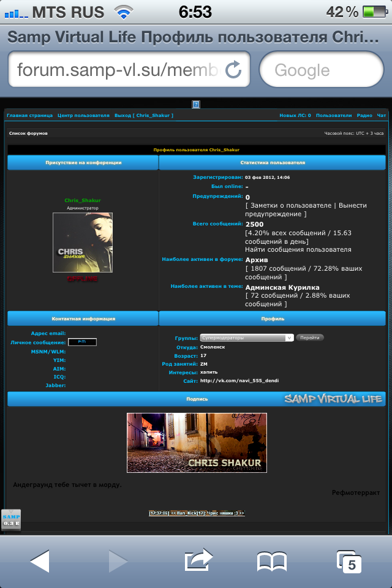The image size is (392, 588).
Task: Open the Пользователи members link
Action: 334,116
